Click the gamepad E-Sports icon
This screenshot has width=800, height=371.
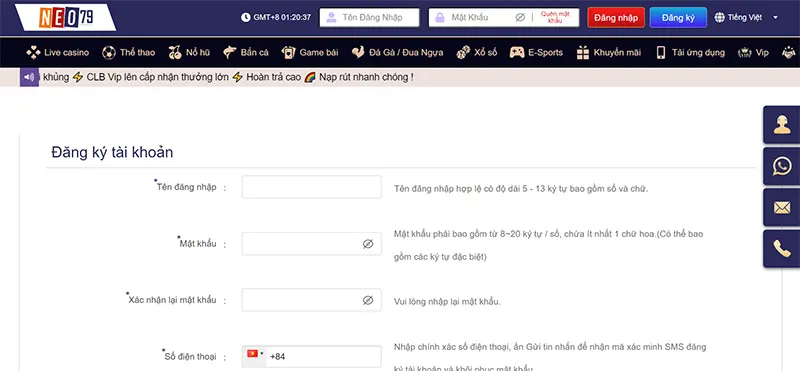click(517, 53)
